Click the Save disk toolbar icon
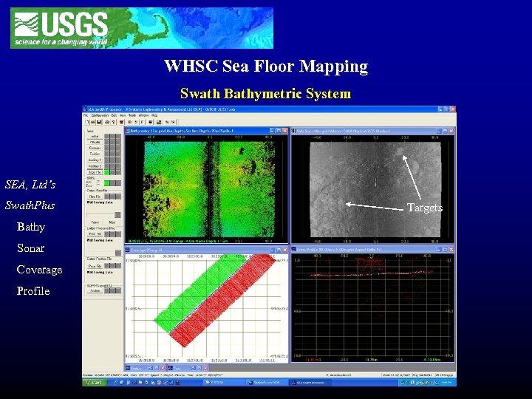532x399 pixels. [x=99, y=122]
